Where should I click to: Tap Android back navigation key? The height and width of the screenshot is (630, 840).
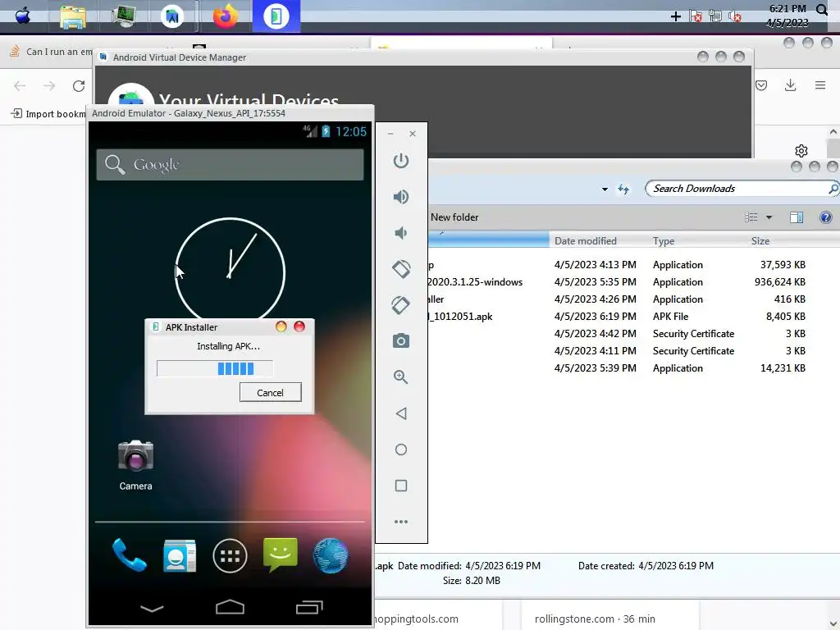tap(152, 608)
